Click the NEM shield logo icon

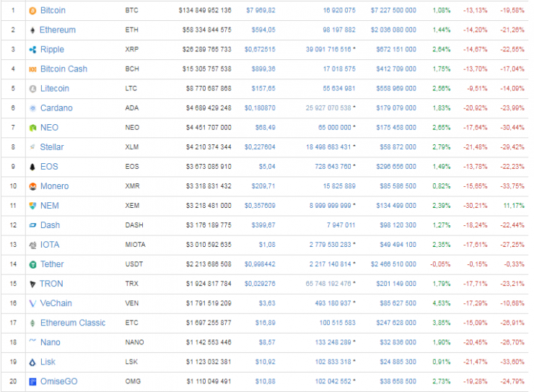(32, 206)
